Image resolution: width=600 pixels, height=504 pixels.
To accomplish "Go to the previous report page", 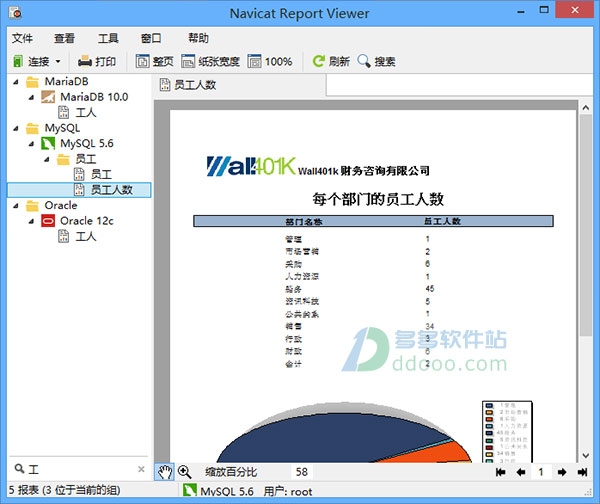I will coord(521,472).
